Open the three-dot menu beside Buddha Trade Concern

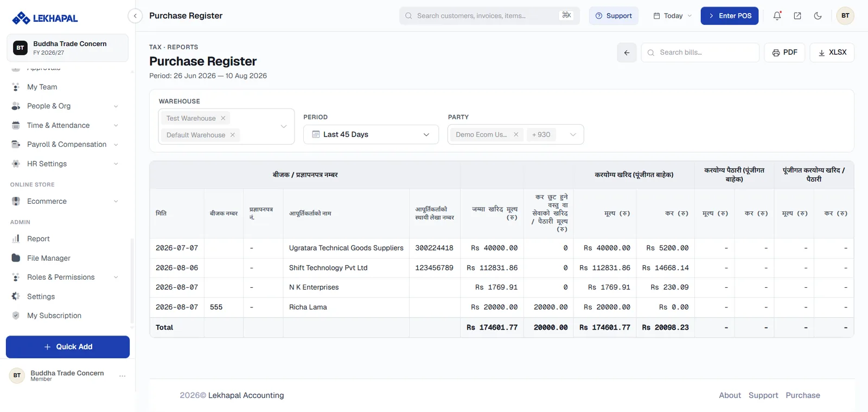coord(122,376)
